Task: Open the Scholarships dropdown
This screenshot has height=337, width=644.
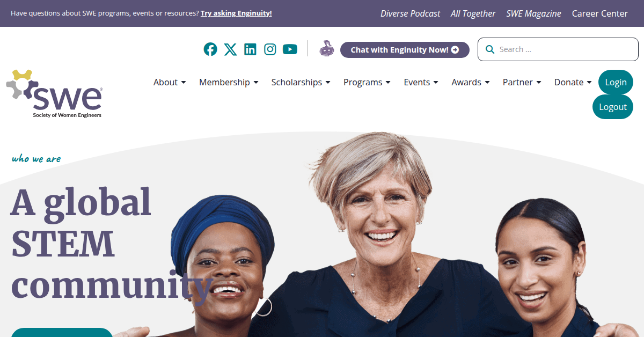Action: (301, 82)
